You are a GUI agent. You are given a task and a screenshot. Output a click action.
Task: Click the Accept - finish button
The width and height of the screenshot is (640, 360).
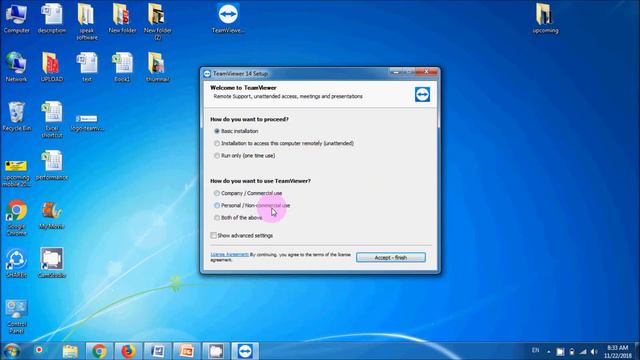(x=391, y=258)
